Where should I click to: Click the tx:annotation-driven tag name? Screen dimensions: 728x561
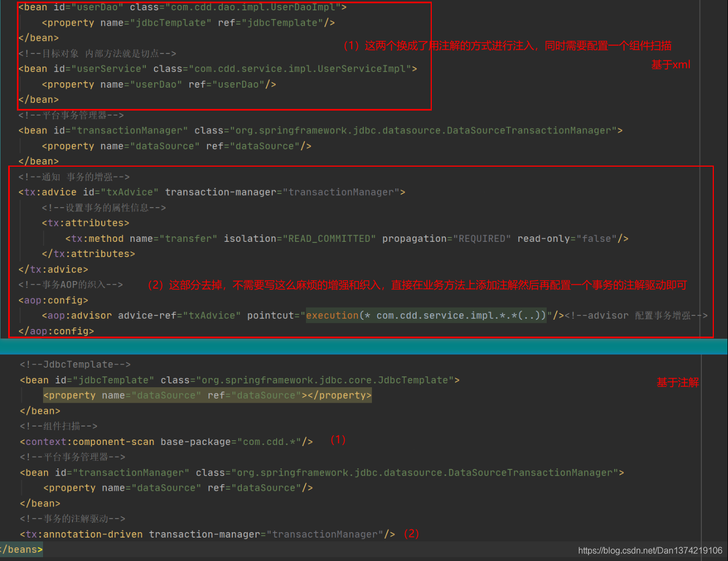(84, 534)
